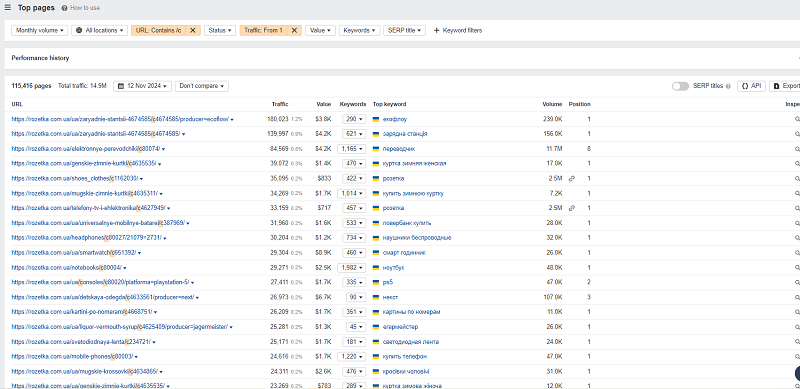Open the notebooks URL link
Screen dimensions: 800x389
tap(66, 268)
